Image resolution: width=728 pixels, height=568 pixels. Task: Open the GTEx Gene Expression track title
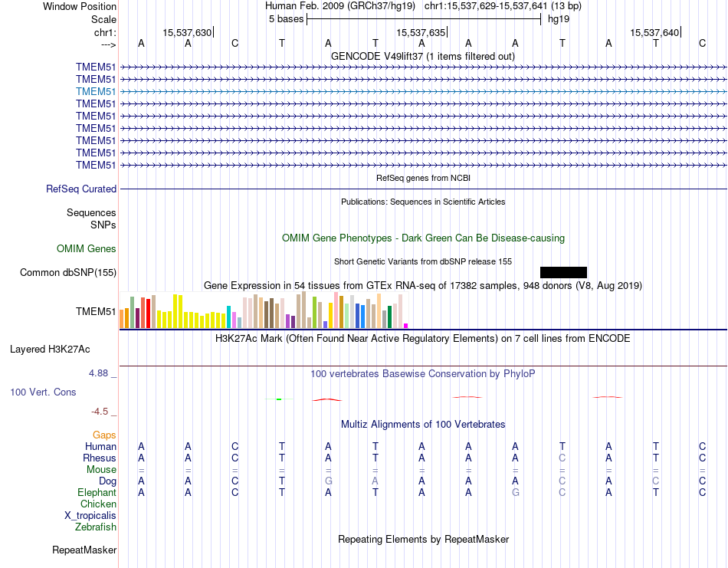point(423,286)
